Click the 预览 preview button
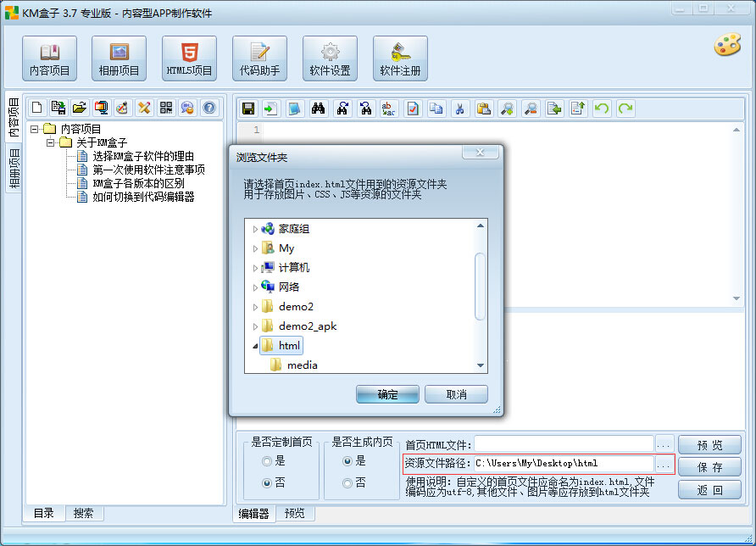 [709, 445]
